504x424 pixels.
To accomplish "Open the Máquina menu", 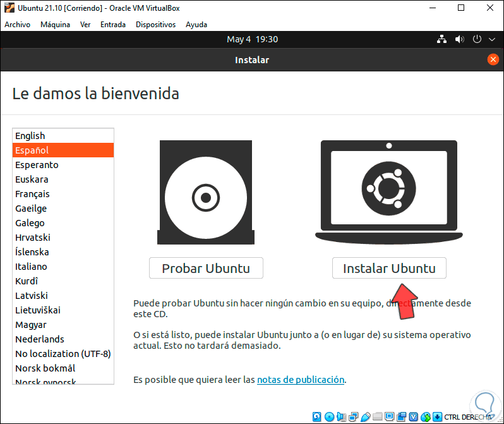I will [56, 25].
